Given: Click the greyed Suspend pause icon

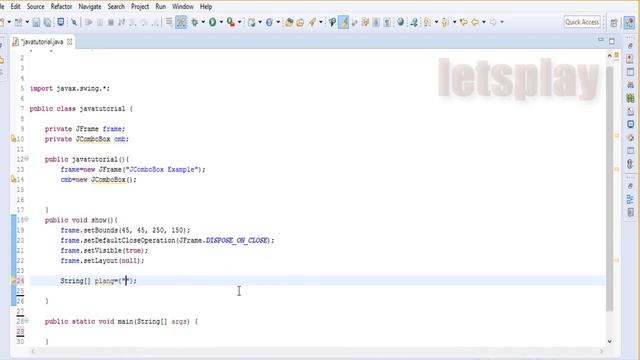Looking at the screenshot, I should click(x=100, y=22).
